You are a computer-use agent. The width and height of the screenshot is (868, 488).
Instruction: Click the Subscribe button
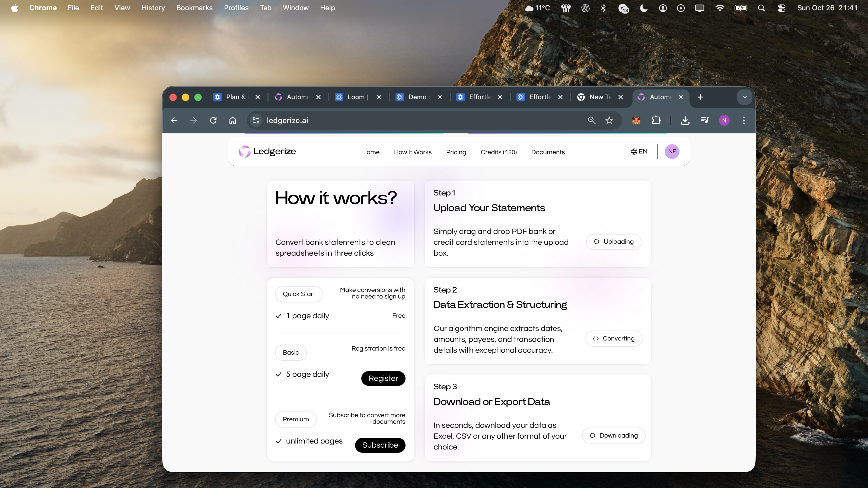tap(380, 445)
